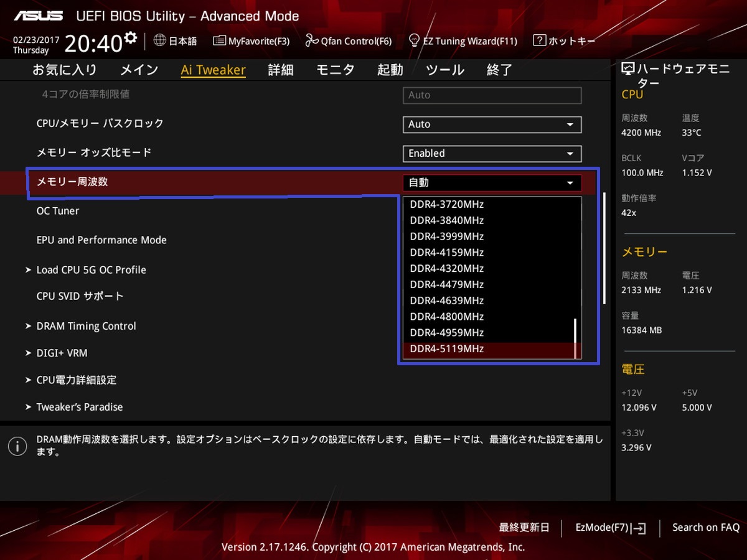
Task: Click the MyFavorite list icon
Action: pyautogui.click(x=219, y=41)
